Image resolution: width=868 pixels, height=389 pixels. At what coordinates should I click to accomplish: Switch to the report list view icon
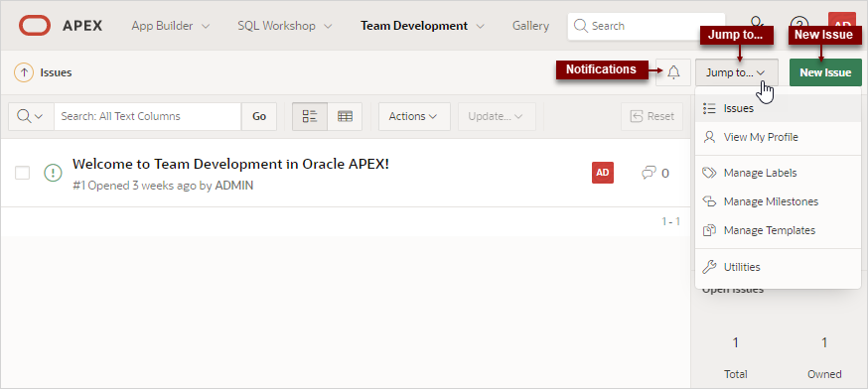(x=310, y=116)
